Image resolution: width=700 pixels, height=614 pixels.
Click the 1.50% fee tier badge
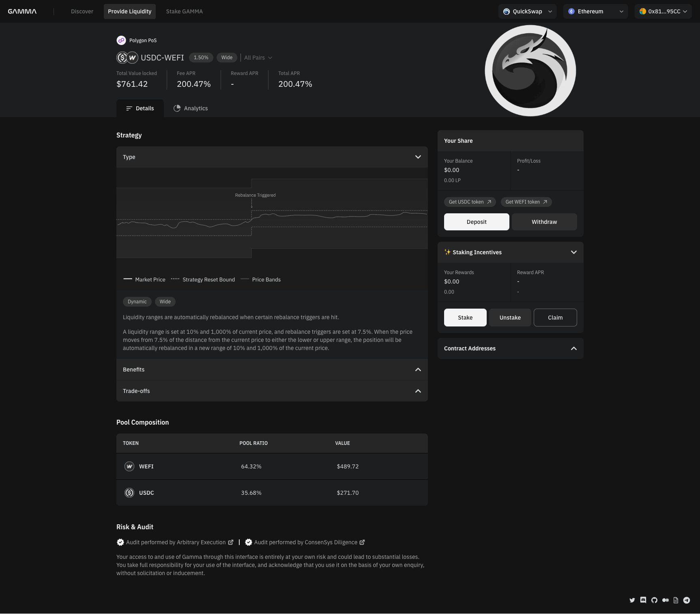coord(201,58)
